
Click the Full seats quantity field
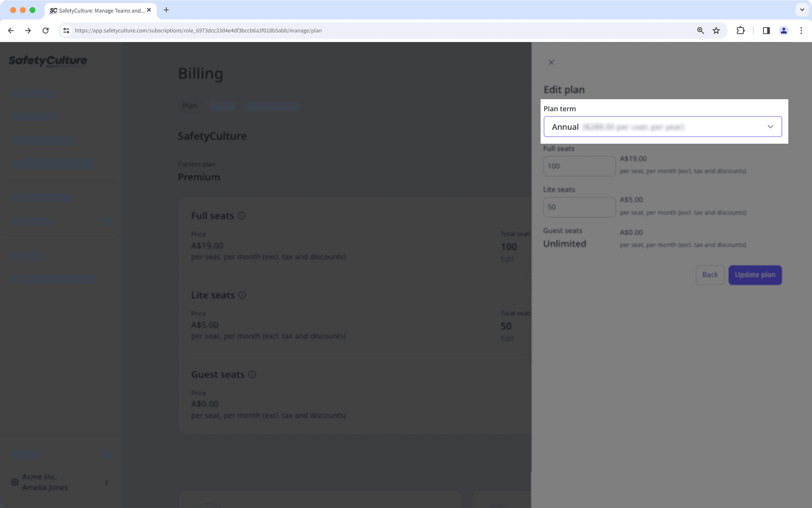[579, 166]
